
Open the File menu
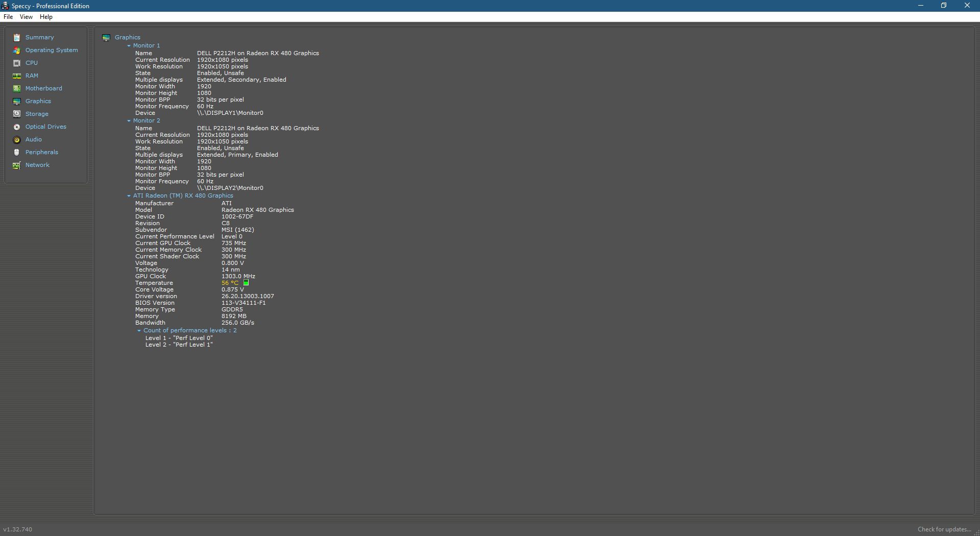tap(8, 17)
